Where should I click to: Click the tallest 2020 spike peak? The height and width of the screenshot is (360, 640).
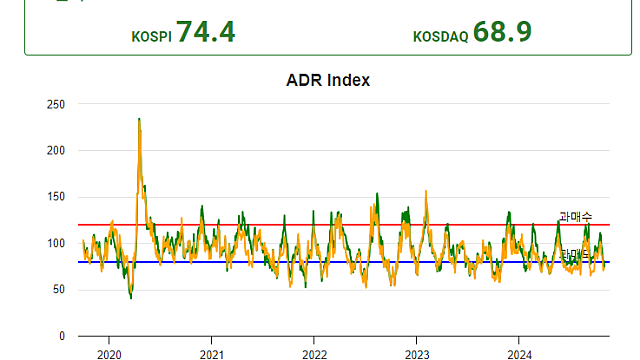[x=139, y=120]
